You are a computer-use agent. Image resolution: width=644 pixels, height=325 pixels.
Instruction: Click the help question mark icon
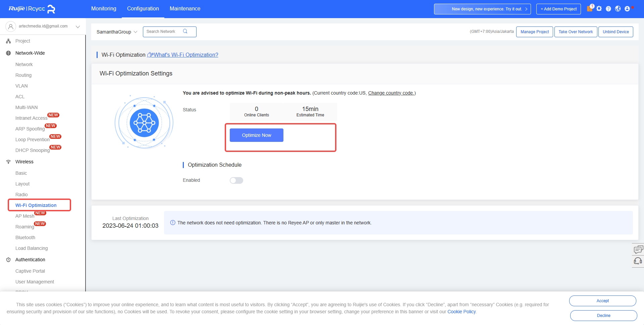tap(608, 9)
